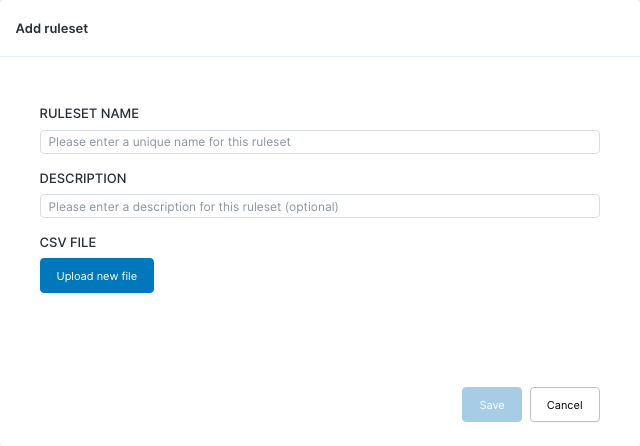Screen dimensions: 640x446
Task: Click the Save button
Action: (491, 405)
